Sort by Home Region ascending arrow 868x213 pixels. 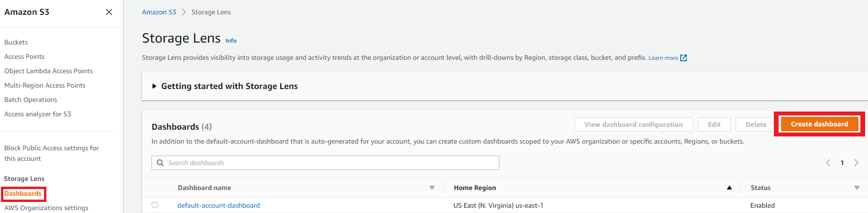tap(729, 188)
